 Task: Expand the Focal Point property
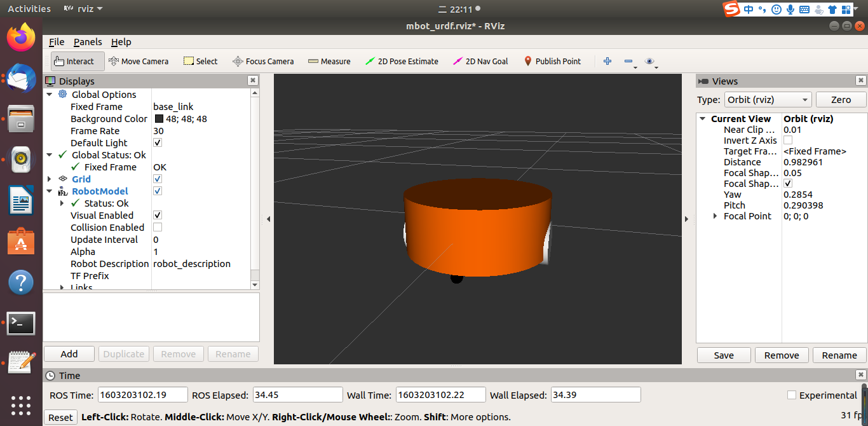coord(715,216)
